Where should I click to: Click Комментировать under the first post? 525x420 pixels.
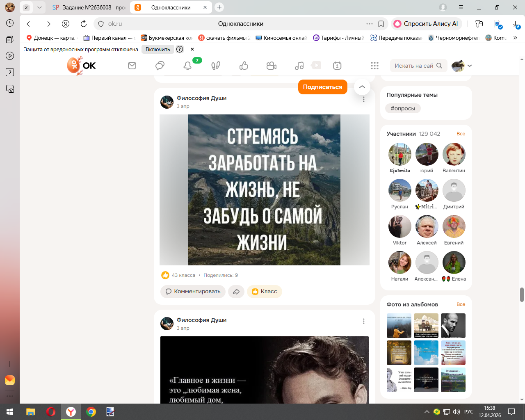pos(193,292)
